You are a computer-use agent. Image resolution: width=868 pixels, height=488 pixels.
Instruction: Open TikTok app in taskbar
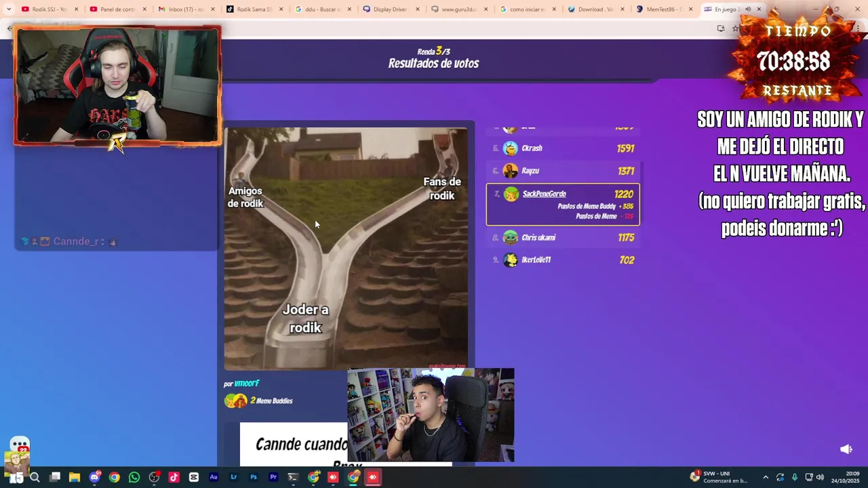point(174,477)
